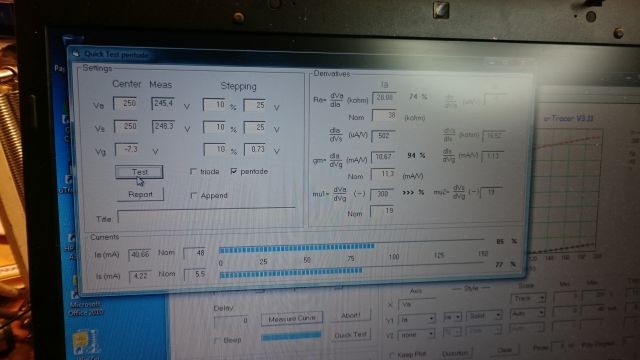Click the mu1 Nom field showing 19

click(382, 211)
